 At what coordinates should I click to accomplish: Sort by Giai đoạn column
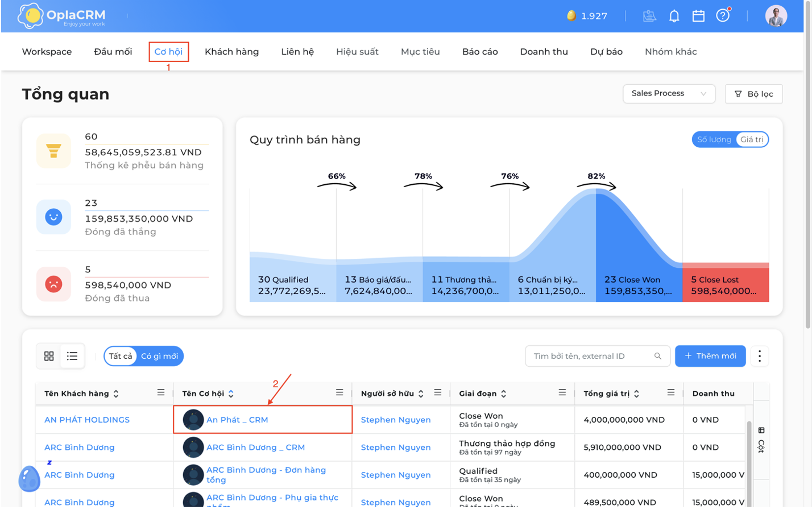tap(504, 394)
